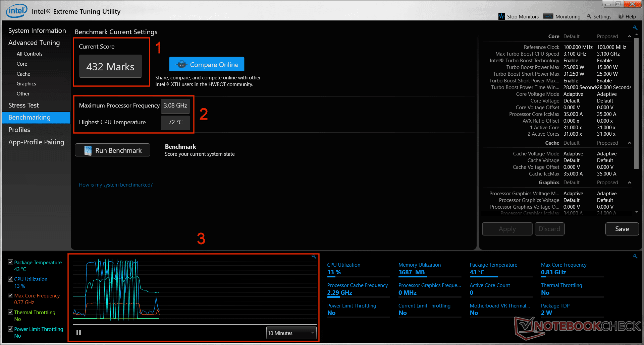Select Graphics under Advanced Tuning
Screen dimensions: 644x345
pyautogui.click(x=26, y=83)
